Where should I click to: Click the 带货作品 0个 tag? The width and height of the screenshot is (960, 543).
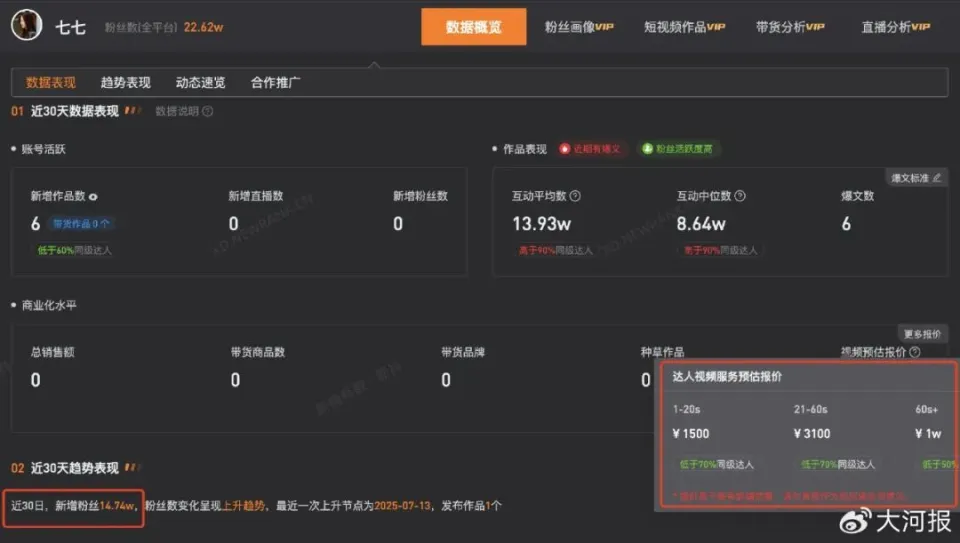[x=82, y=224]
